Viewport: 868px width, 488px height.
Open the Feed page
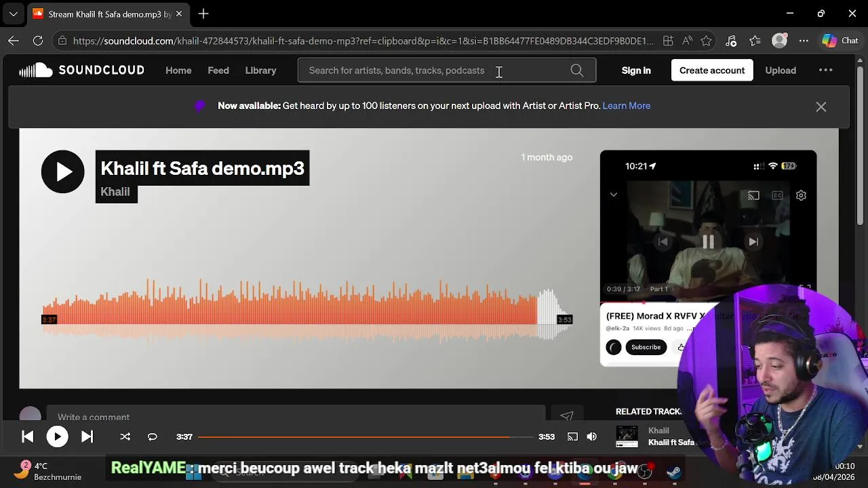tap(218, 70)
